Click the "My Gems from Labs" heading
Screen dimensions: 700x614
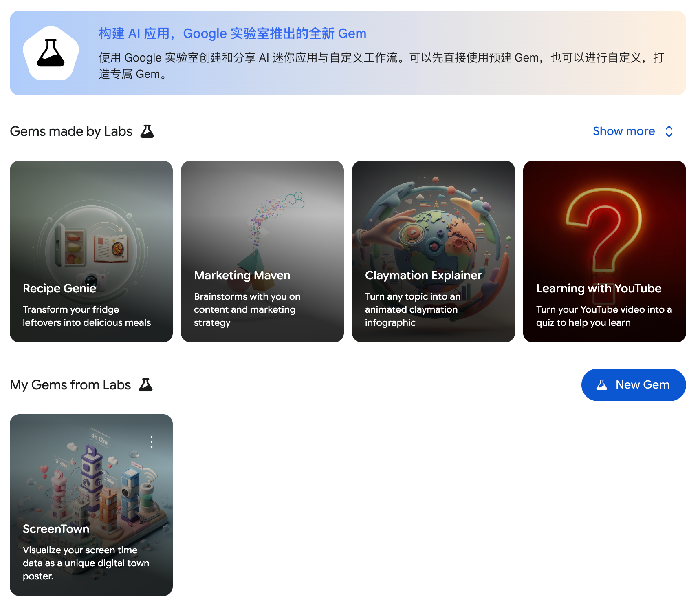[70, 385]
